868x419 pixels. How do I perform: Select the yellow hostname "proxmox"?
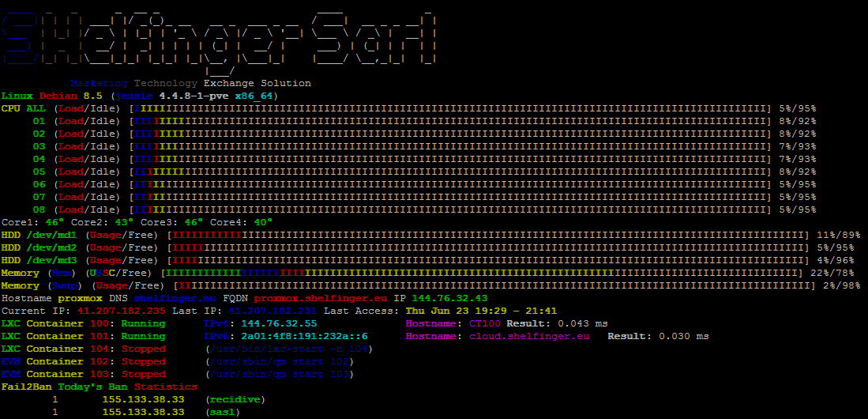(81, 299)
